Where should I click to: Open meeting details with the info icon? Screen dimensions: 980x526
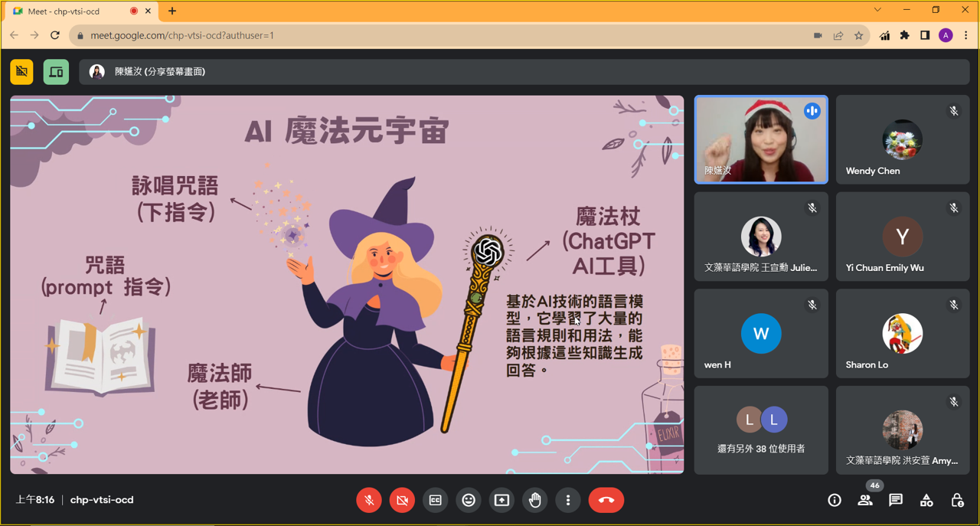(834, 500)
